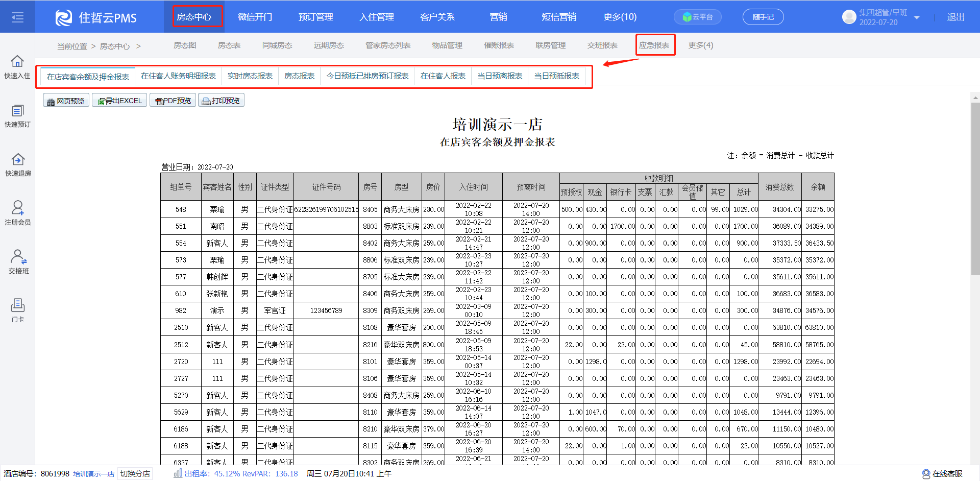Open the 快速预订 sidebar icon

tap(17, 116)
